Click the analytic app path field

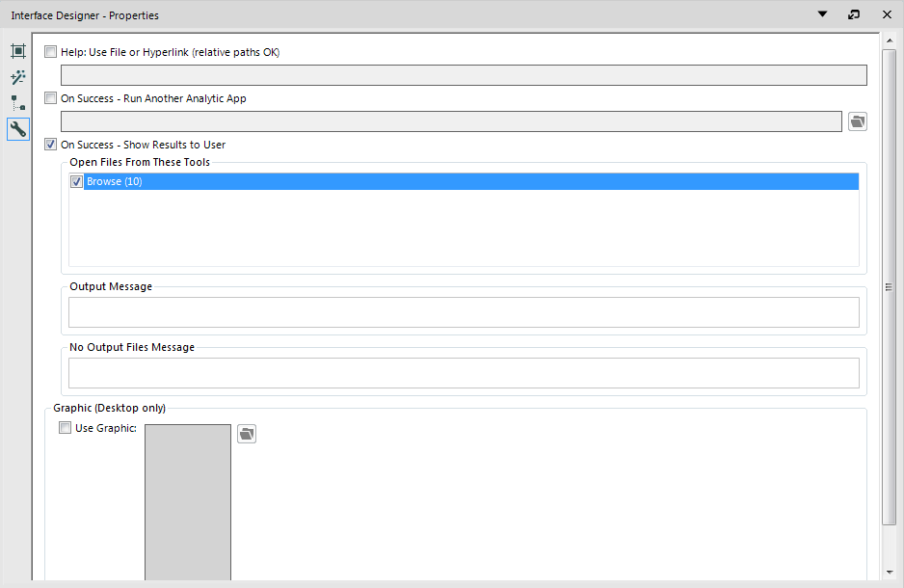[450, 120]
